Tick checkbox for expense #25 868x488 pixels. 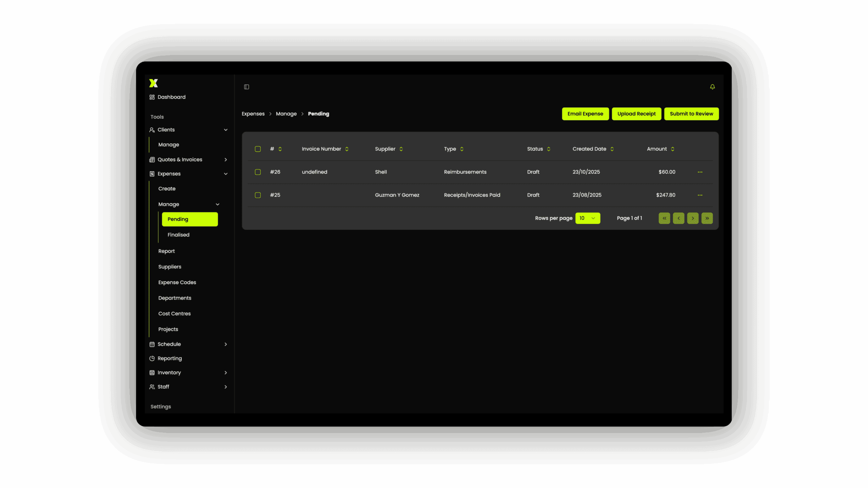(258, 195)
